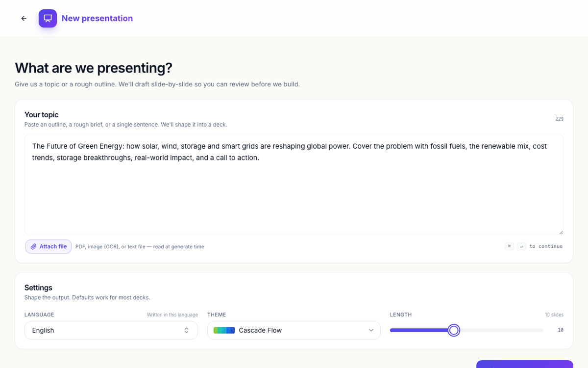Click the 'to continue' shortcut hint text
Screen dimensions: 588x368
coord(546,246)
